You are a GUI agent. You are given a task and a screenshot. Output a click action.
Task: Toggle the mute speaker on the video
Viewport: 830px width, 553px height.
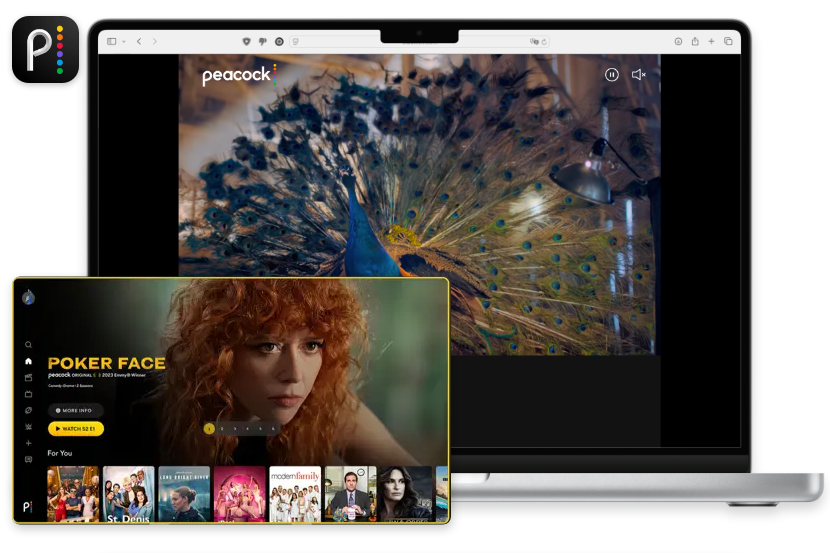click(639, 74)
